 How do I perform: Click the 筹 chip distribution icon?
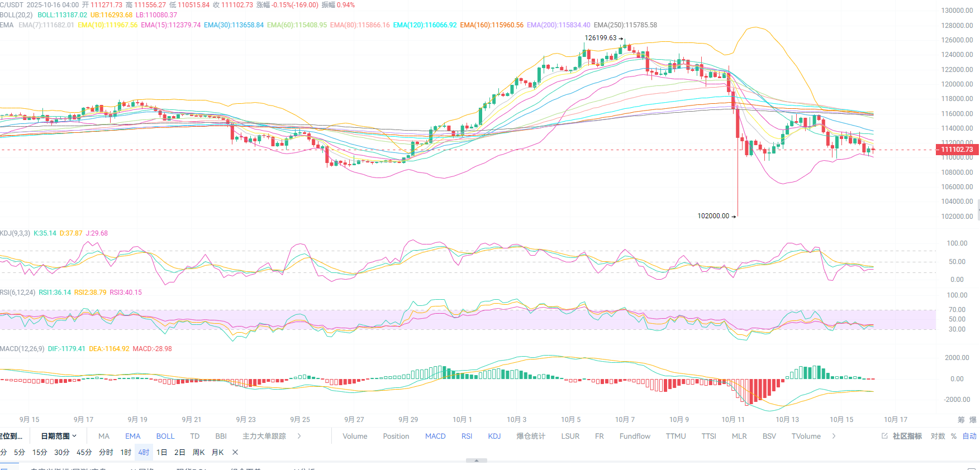[x=961, y=420]
